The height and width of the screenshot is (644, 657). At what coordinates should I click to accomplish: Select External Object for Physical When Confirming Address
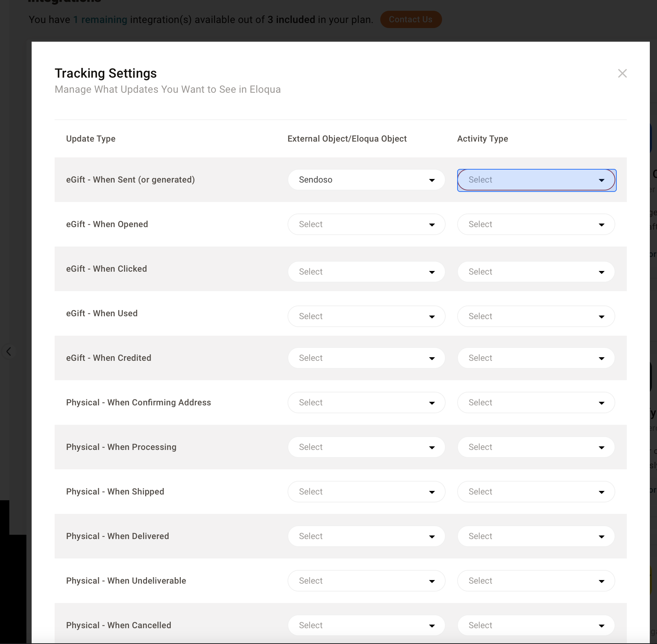[x=366, y=402]
